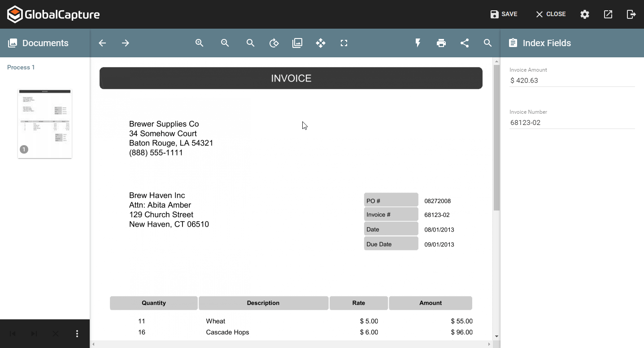Edit the Invoice Number field
The height and width of the screenshot is (348, 644).
pos(572,123)
